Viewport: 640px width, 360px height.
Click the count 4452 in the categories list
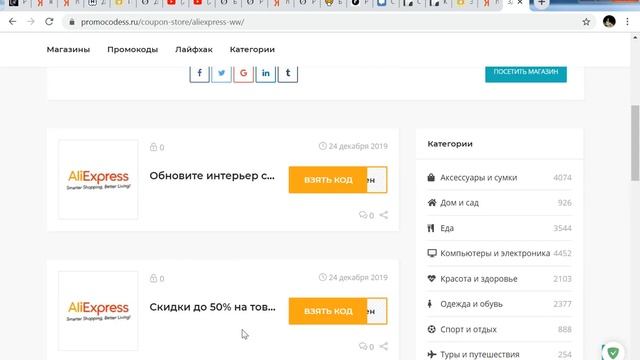(562, 253)
